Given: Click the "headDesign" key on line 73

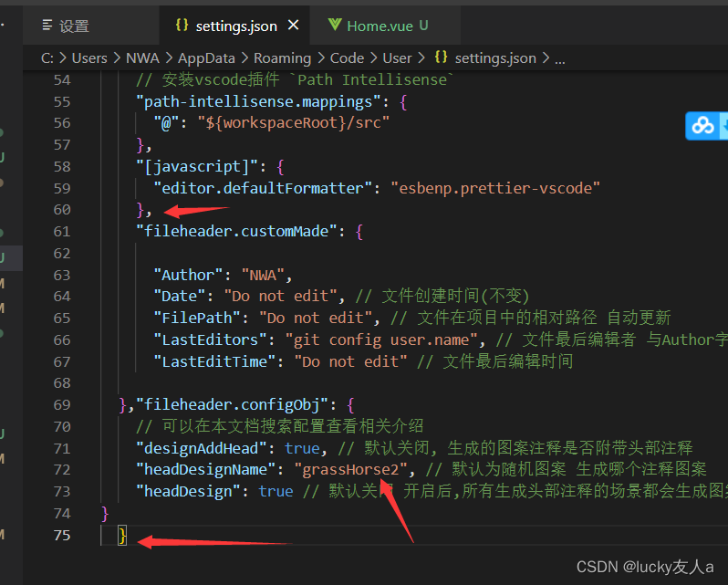Looking at the screenshot, I should coord(189,491).
